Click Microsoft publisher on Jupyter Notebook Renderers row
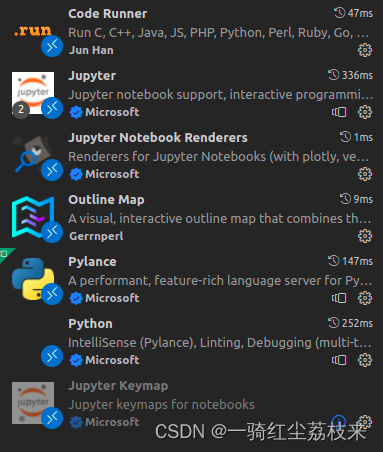This screenshot has height=452, width=383. pos(112,174)
